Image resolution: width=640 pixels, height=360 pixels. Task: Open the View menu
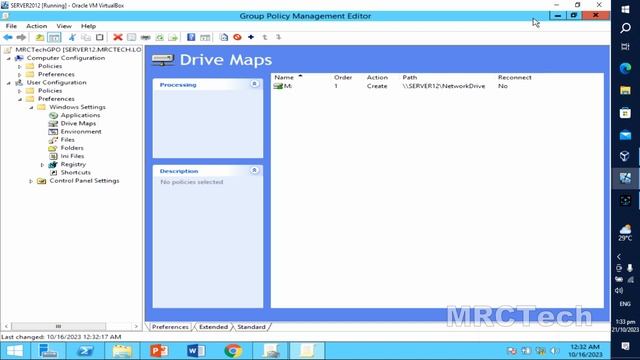tap(64, 26)
